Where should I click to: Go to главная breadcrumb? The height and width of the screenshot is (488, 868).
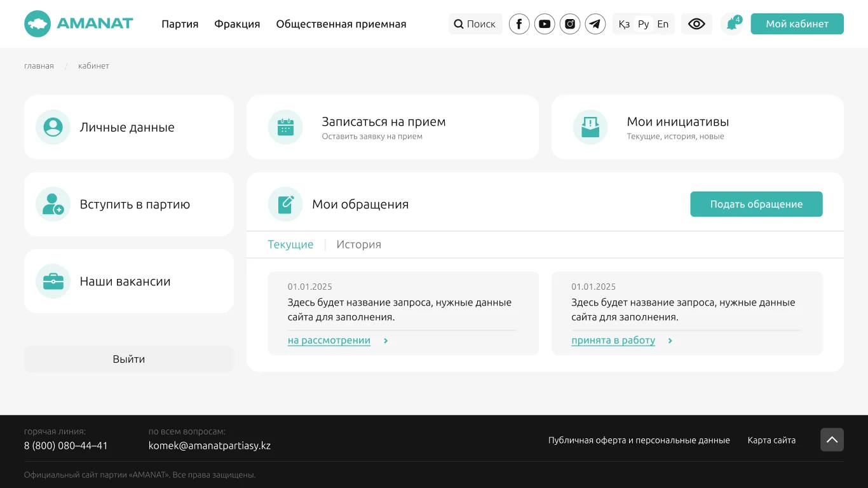click(39, 66)
